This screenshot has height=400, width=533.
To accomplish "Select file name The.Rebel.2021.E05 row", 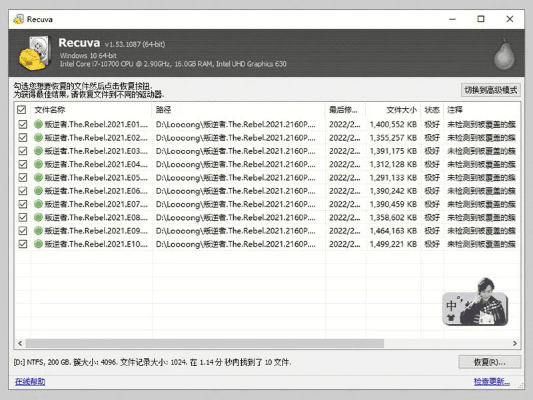I will [96, 177].
